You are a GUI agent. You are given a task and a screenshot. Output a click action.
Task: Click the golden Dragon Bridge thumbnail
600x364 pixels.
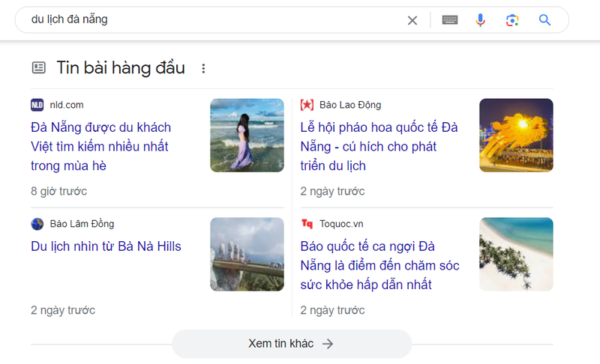[x=516, y=136]
